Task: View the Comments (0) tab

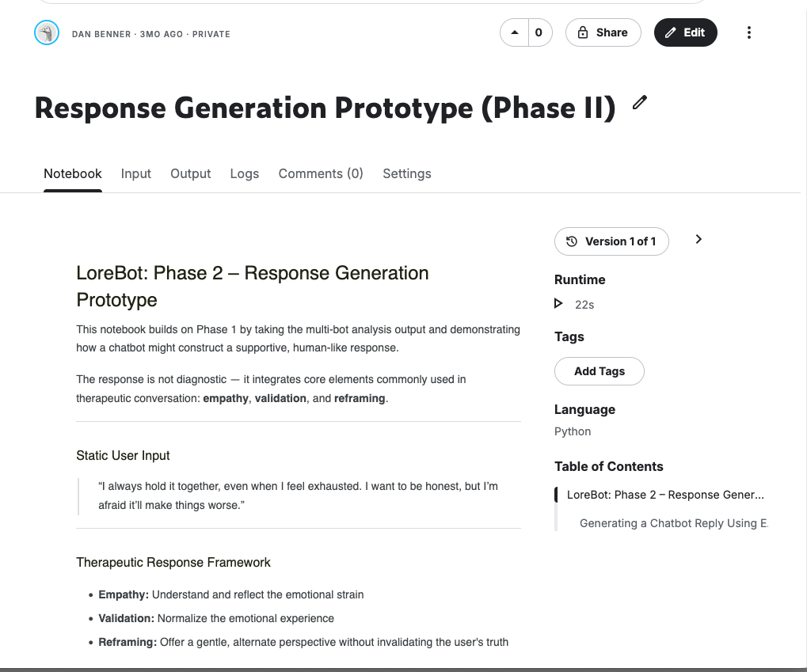Action: (x=321, y=173)
